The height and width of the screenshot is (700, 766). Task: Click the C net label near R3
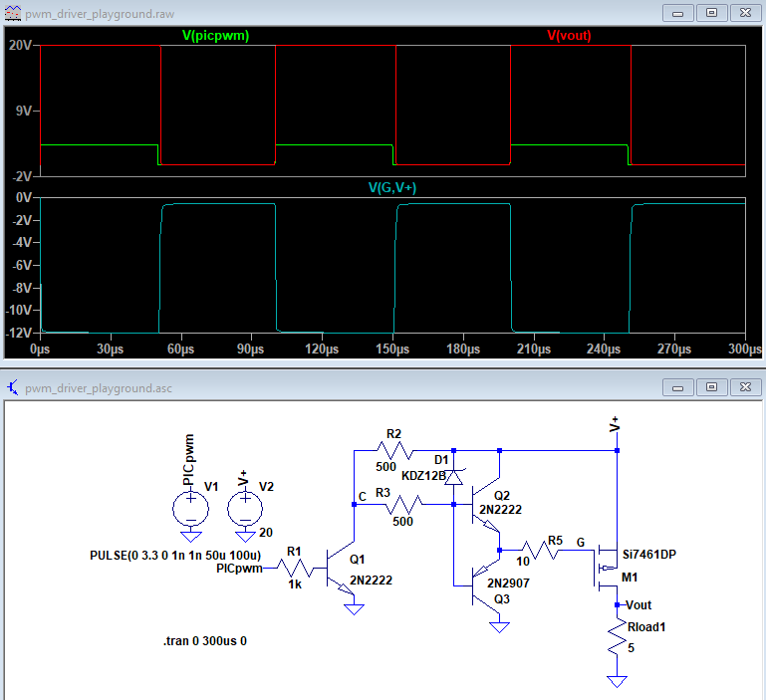tap(362, 497)
